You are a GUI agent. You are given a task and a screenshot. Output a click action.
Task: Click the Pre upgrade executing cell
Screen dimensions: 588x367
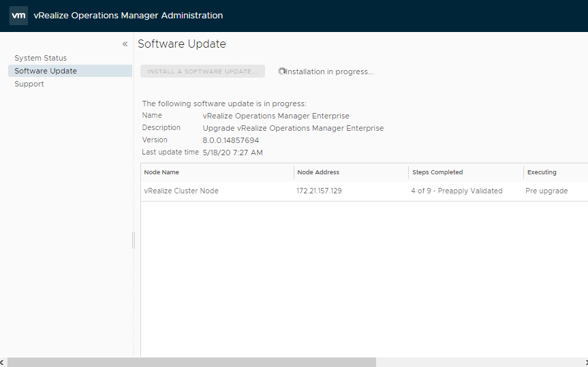point(546,191)
